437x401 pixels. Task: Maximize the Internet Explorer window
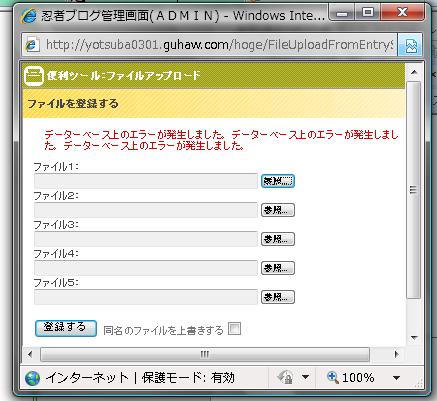click(367, 13)
